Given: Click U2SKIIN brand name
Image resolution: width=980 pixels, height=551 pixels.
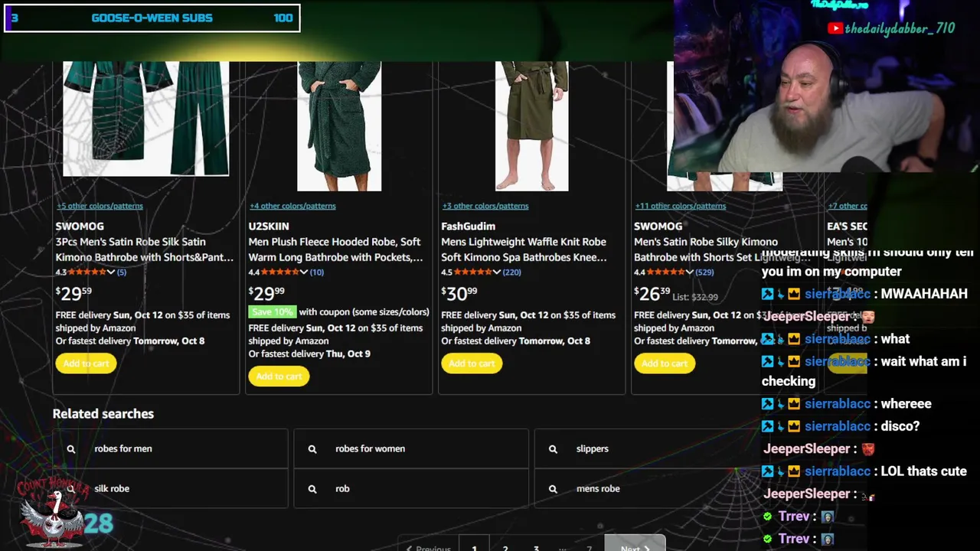Looking at the screenshot, I should (x=269, y=227).
